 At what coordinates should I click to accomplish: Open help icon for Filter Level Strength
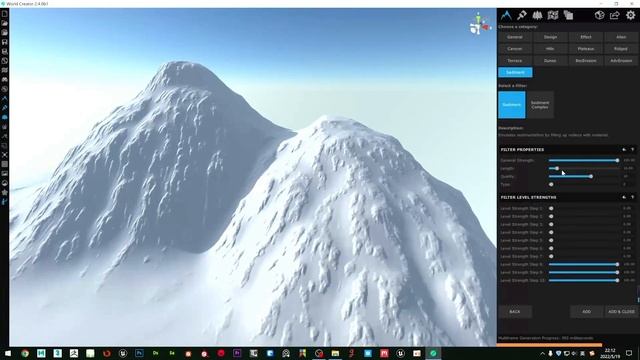click(633, 197)
